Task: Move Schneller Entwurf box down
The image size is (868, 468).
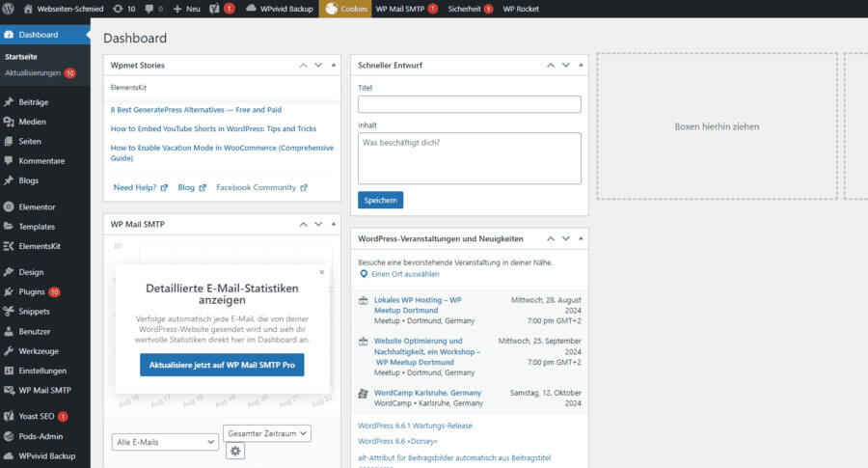Action: [x=566, y=66]
